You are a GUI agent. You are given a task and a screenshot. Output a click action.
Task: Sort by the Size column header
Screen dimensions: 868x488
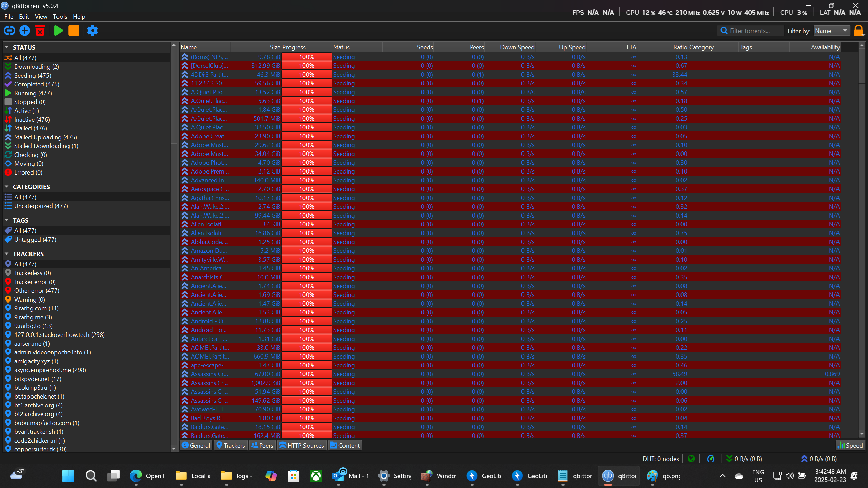click(x=256, y=47)
